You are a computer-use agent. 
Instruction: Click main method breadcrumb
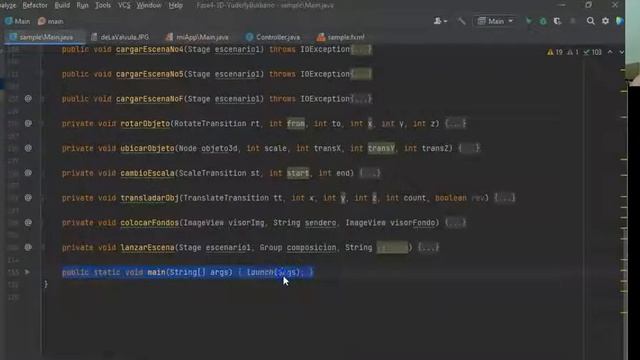51,21
